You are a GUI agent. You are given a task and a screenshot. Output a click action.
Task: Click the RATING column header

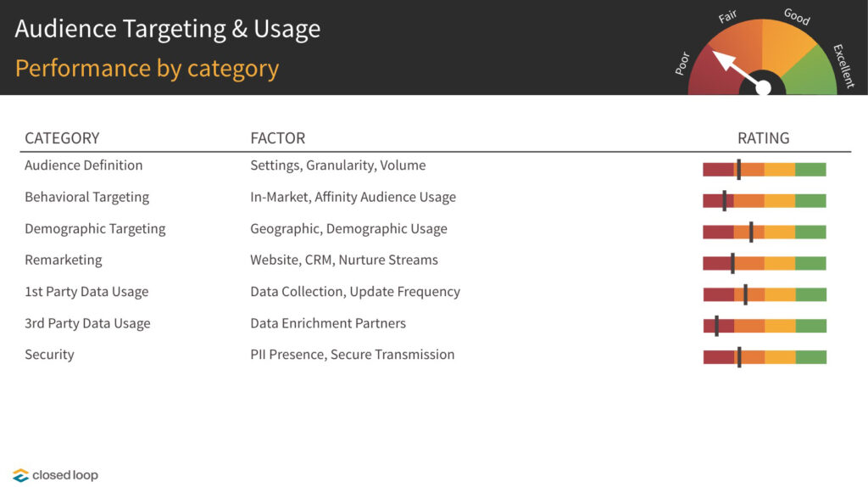(x=764, y=138)
